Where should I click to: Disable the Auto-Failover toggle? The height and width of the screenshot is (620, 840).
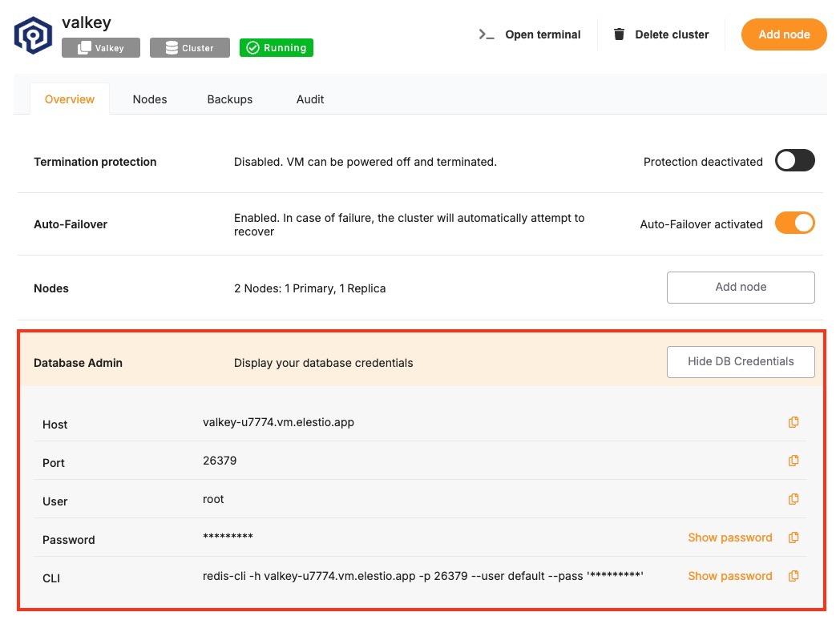click(794, 223)
